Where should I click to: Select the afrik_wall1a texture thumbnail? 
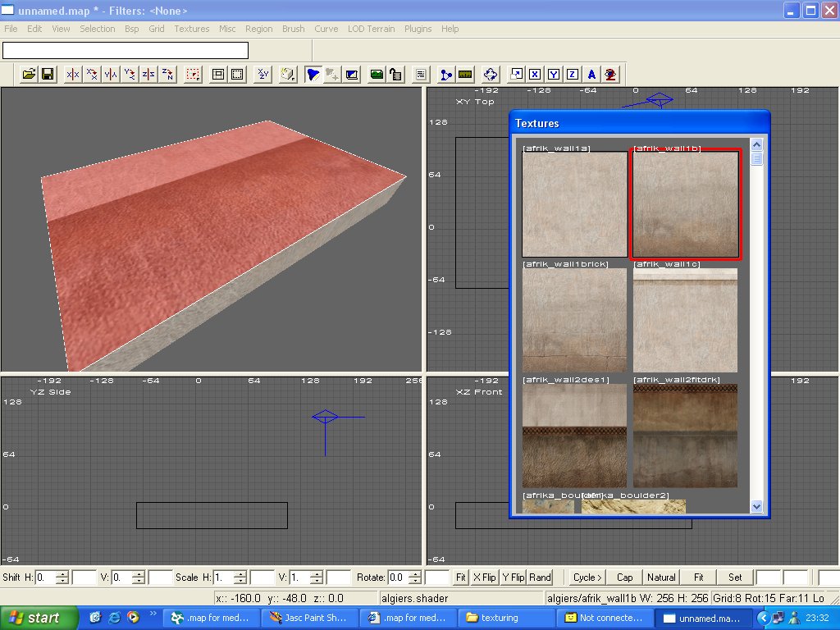point(574,204)
